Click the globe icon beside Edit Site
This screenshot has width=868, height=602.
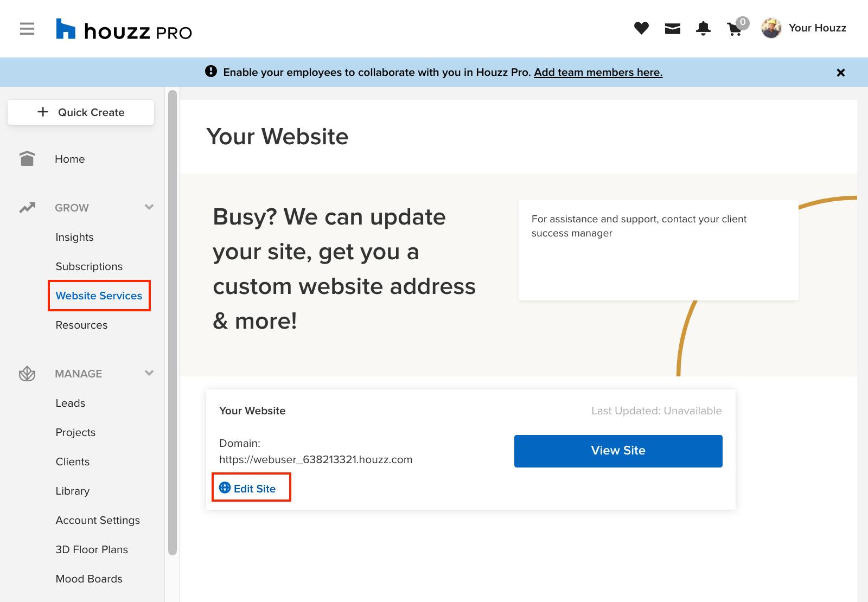pos(225,488)
